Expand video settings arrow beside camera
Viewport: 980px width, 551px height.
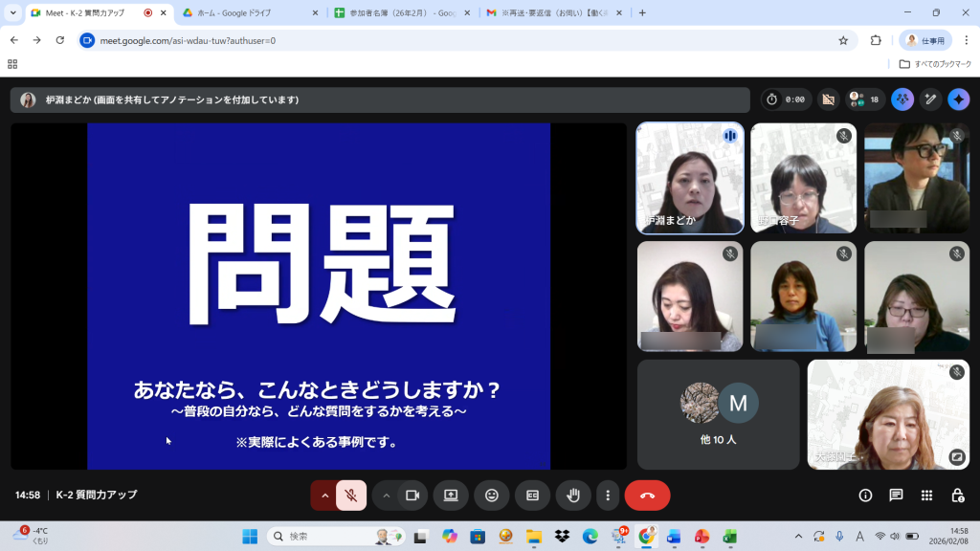tap(387, 496)
